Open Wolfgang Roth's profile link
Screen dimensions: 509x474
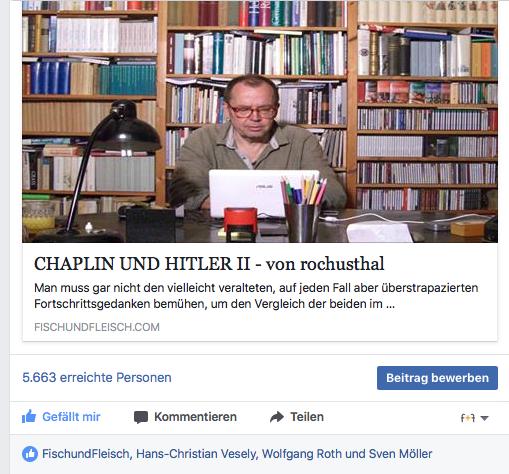point(302,454)
